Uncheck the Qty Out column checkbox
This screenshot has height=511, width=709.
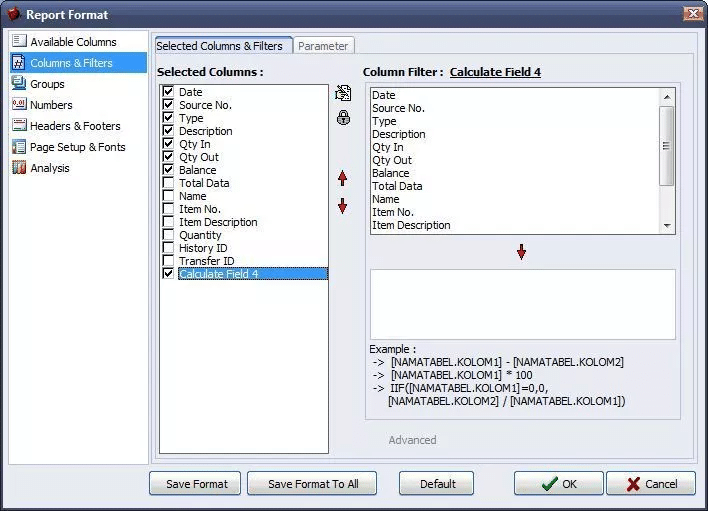[168, 156]
